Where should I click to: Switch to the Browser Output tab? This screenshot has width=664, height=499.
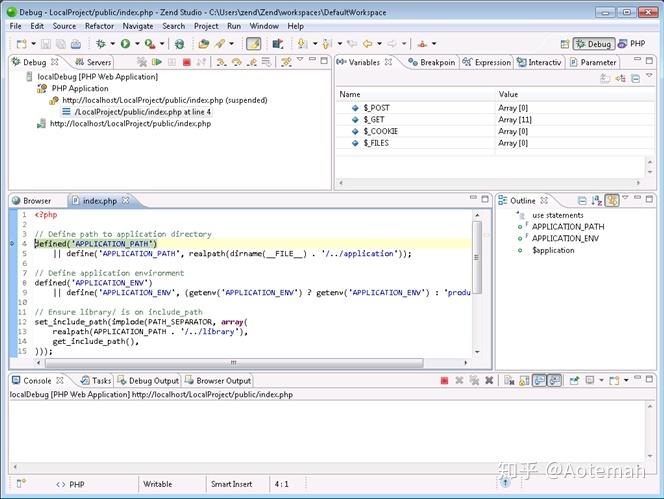(x=218, y=381)
